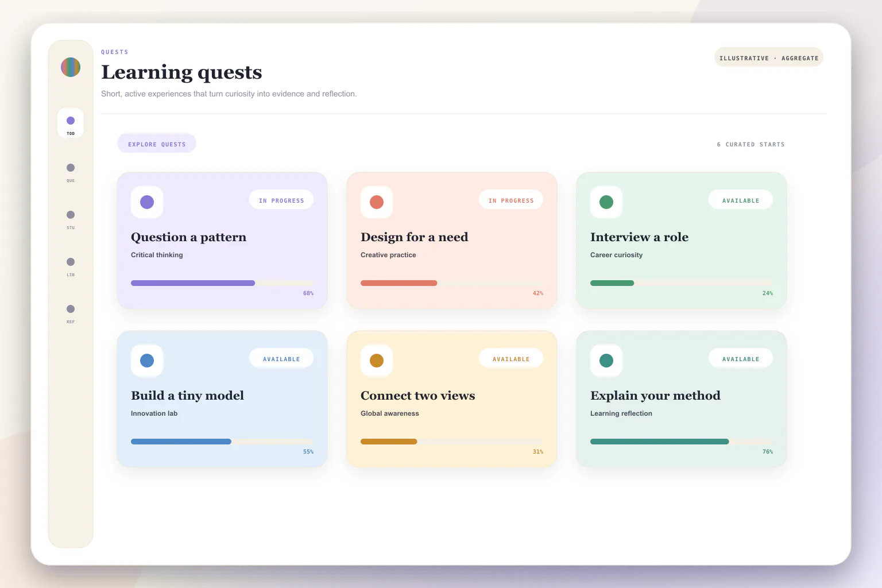This screenshot has width=882, height=588.
Task: Click the 55% progress value
Action: click(x=308, y=452)
